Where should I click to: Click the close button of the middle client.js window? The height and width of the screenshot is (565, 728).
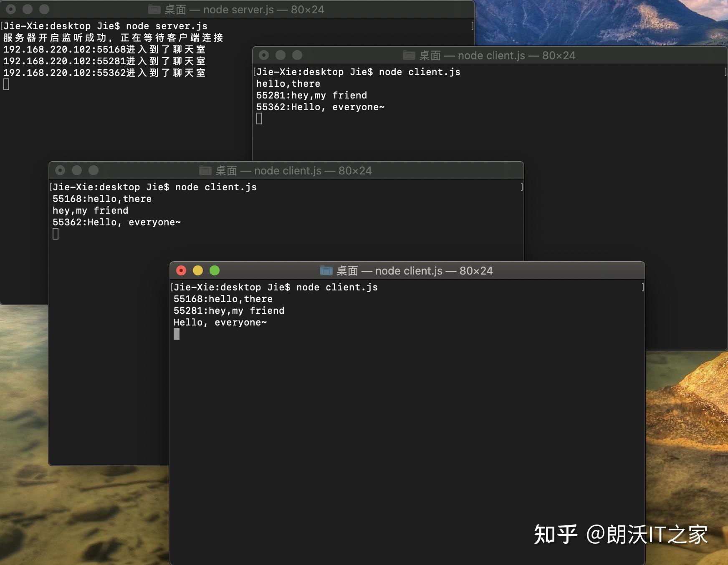tap(60, 170)
